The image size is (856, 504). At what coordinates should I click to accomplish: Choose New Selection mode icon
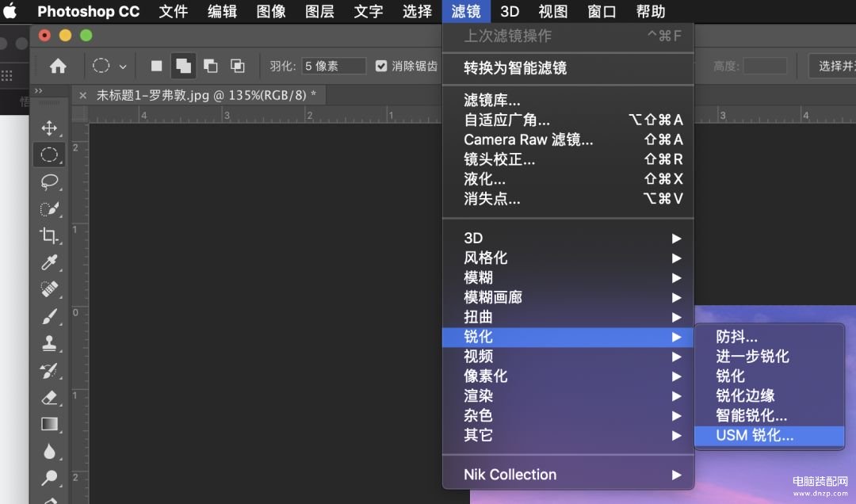[157, 66]
